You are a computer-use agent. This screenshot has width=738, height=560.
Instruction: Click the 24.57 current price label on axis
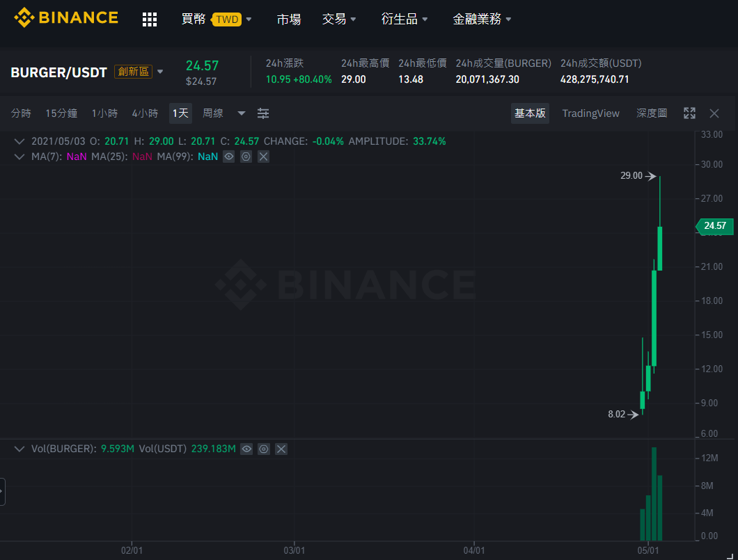714,225
